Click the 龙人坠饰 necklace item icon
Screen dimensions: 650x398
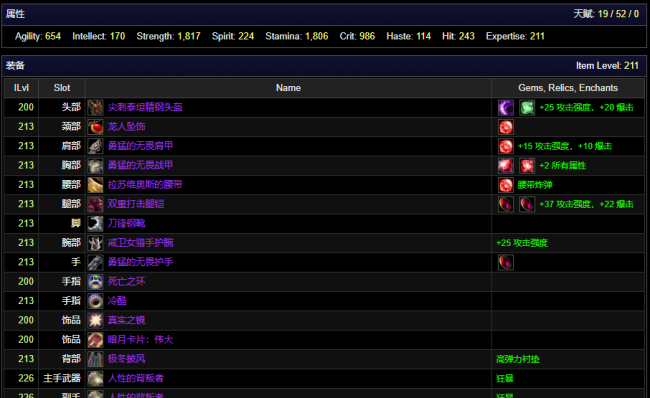click(95, 127)
